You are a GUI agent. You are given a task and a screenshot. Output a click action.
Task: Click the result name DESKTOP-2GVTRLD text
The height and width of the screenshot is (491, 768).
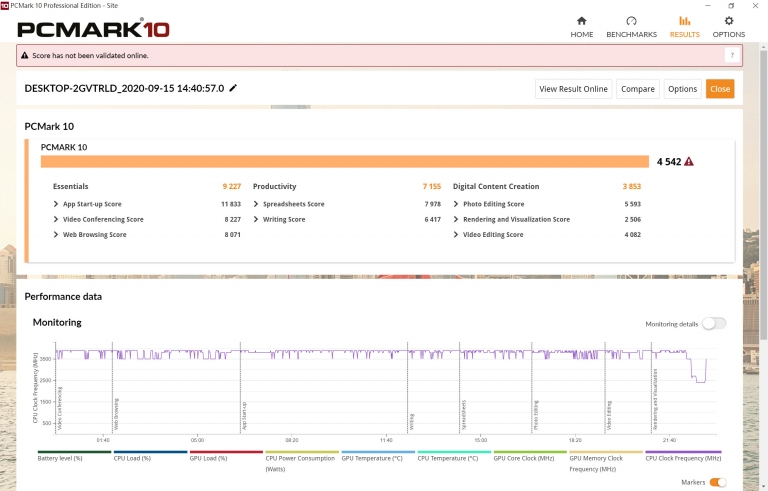click(x=124, y=88)
